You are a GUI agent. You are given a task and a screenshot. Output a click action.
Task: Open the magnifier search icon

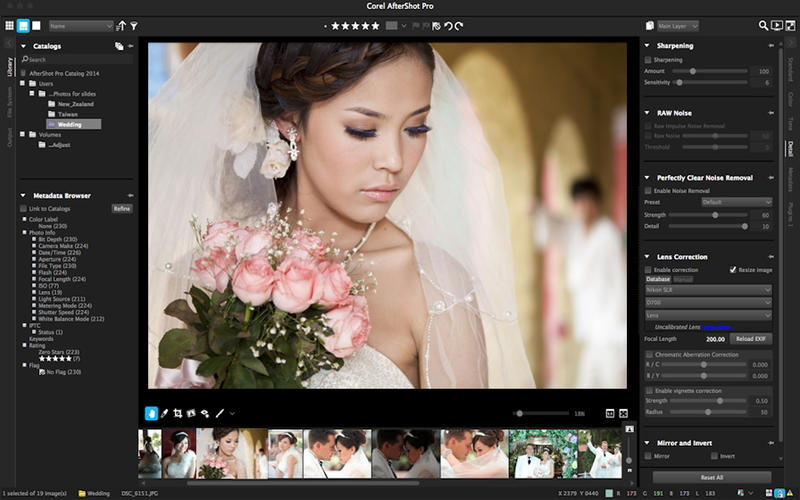[764, 25]
